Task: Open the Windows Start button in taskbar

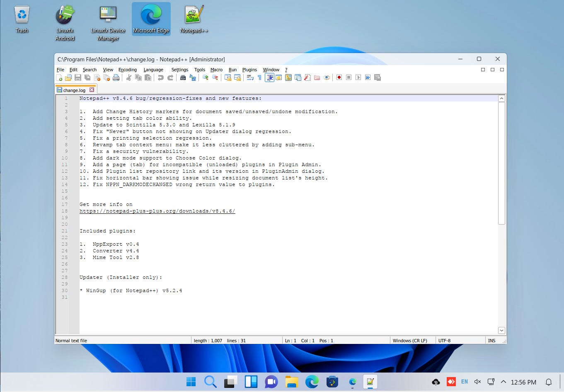Action: point(191,382)
